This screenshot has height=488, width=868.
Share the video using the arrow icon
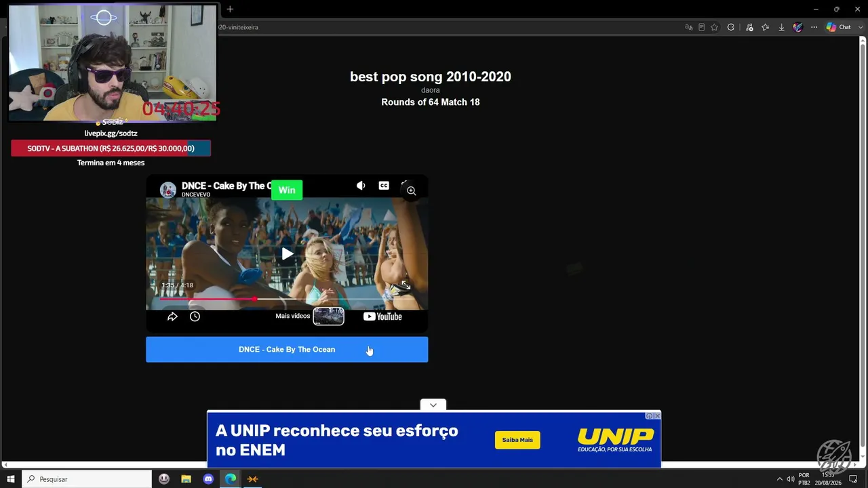pyautogui.click(x=172, y=317)
